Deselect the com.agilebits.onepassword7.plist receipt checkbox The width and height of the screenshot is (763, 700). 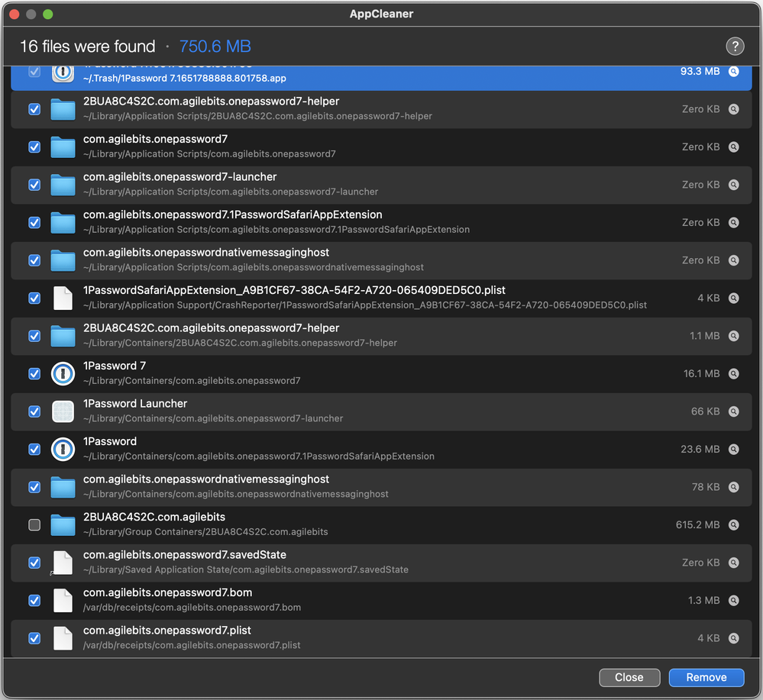(x=34, y=638)
